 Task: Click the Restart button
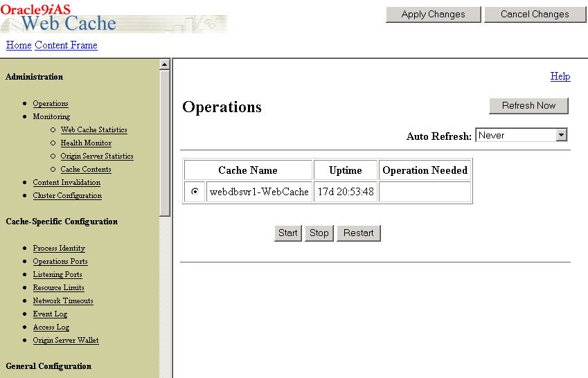(x=359, y=233)
